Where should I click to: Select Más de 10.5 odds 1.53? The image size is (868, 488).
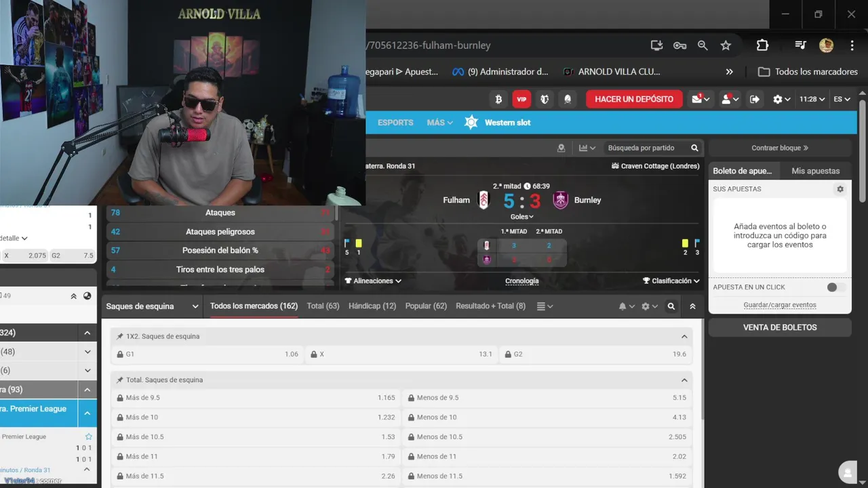point(256,437)
